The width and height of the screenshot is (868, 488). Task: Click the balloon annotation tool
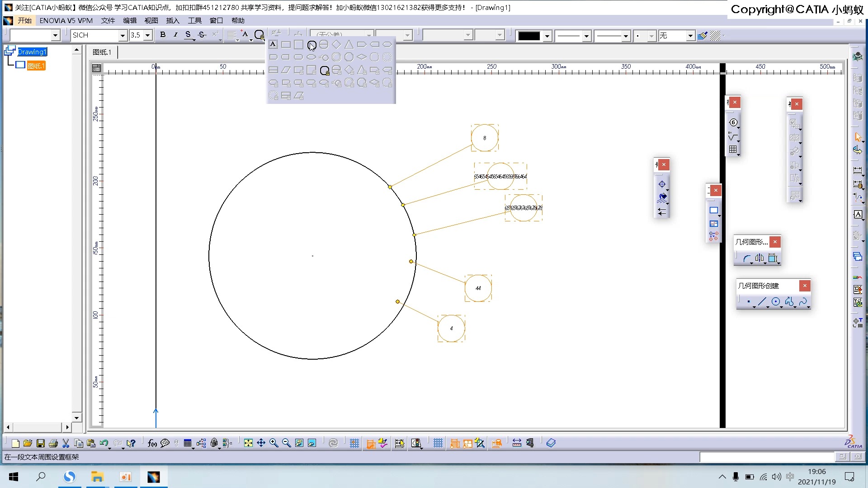[x=733, y=122]
